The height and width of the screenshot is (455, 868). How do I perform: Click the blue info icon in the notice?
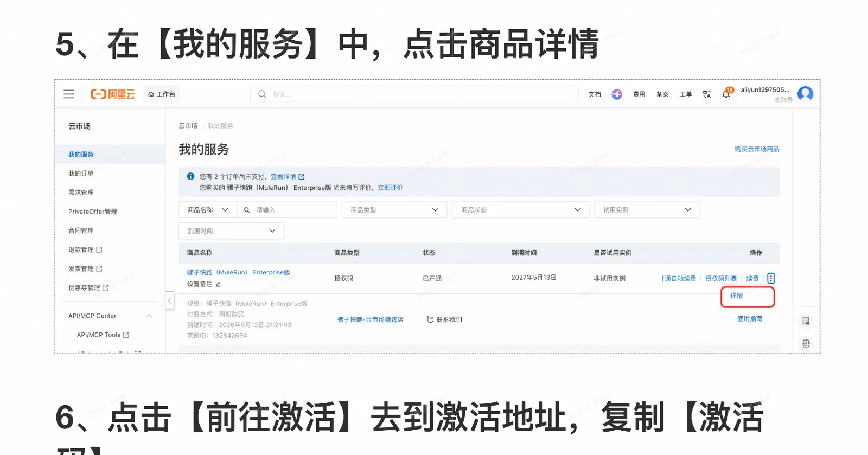190,176
